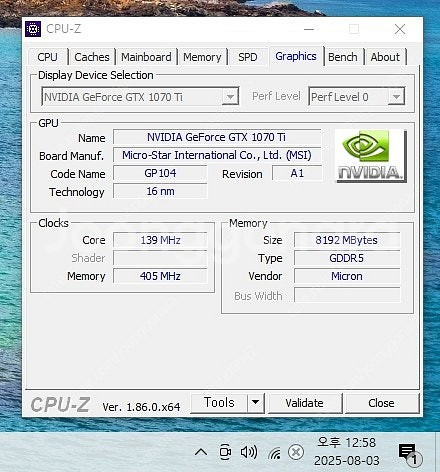Switch to the CPU tab

tap(48, 57)
